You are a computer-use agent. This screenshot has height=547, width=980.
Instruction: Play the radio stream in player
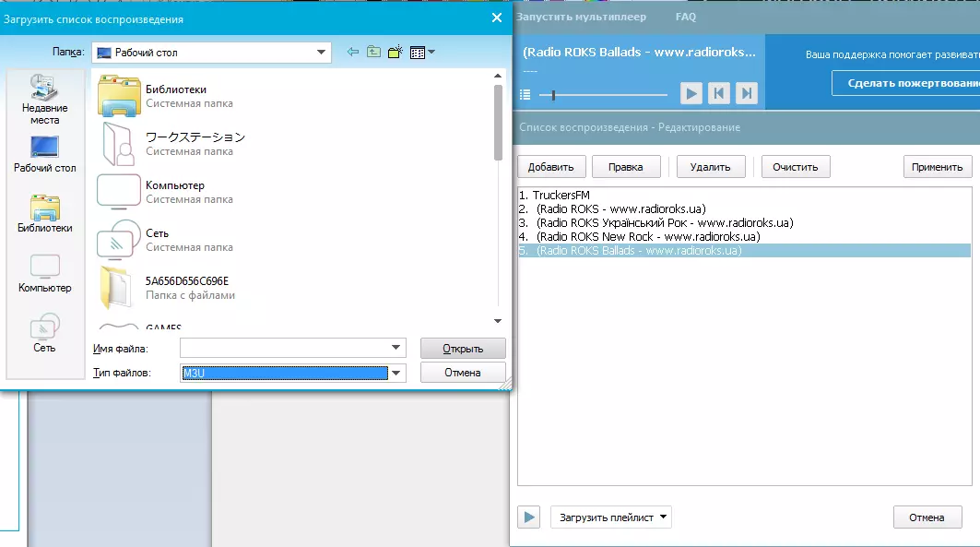(x=691, y=94)
